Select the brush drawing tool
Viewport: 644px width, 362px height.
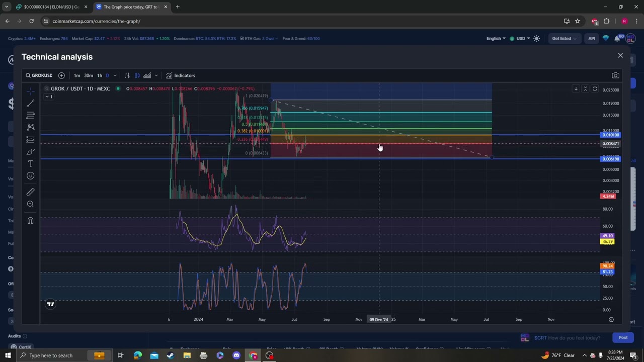click(x=30, y=151)
